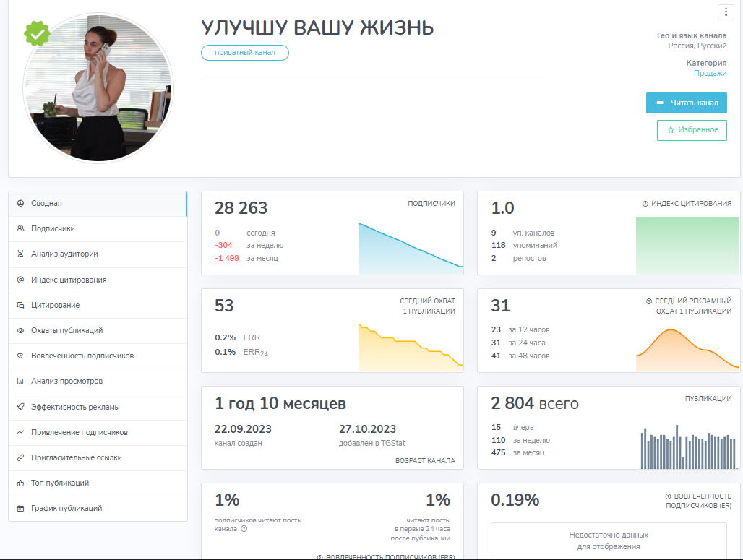The width and height of the screenshot is (743, 560).
Task: Open the Продажи category link
Action: (x=710, y=73)
